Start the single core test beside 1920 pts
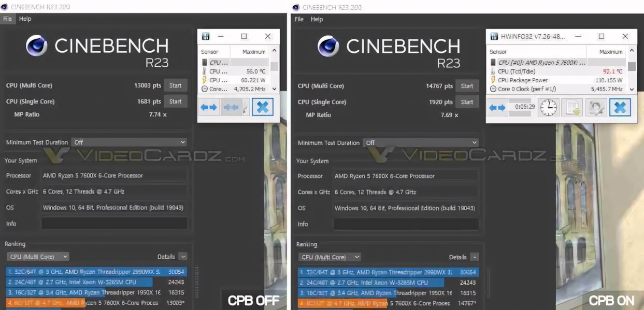 [467, 102]
